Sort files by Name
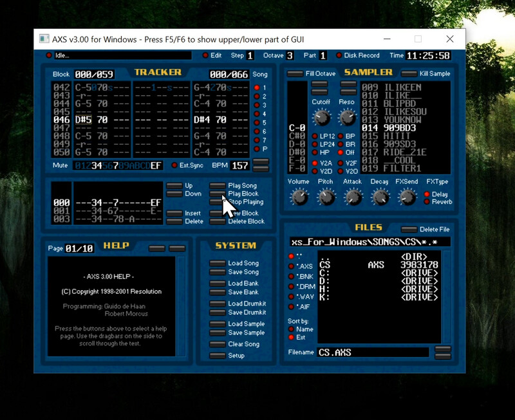The width and height of the screenshot is (515, 420). (x=291, y=329)
